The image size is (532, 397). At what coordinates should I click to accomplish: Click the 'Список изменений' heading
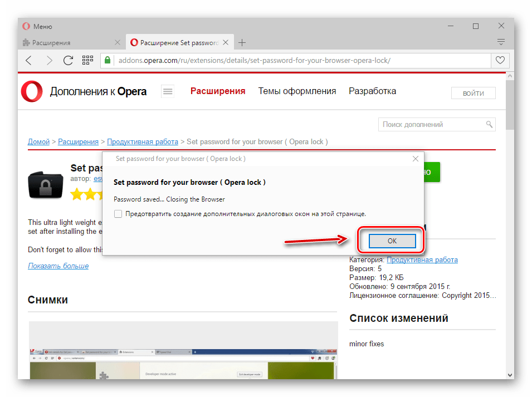(399, 318)
